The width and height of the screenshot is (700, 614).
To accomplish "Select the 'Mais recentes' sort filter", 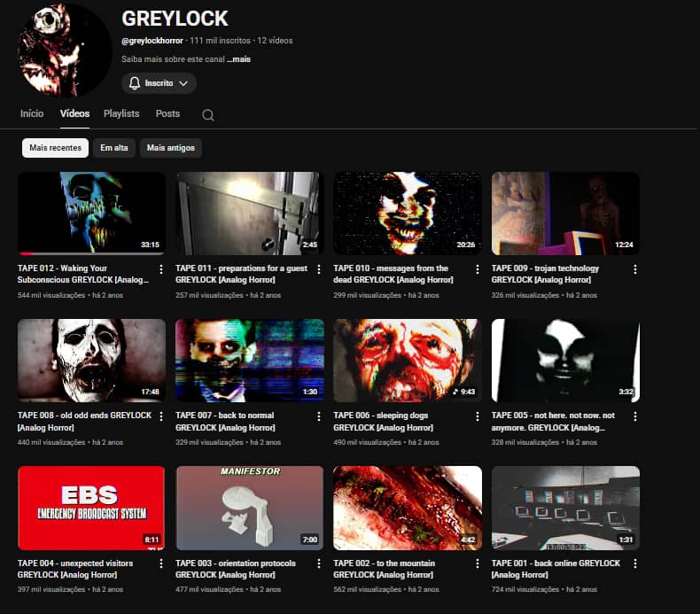I will [x=55, y=148].
